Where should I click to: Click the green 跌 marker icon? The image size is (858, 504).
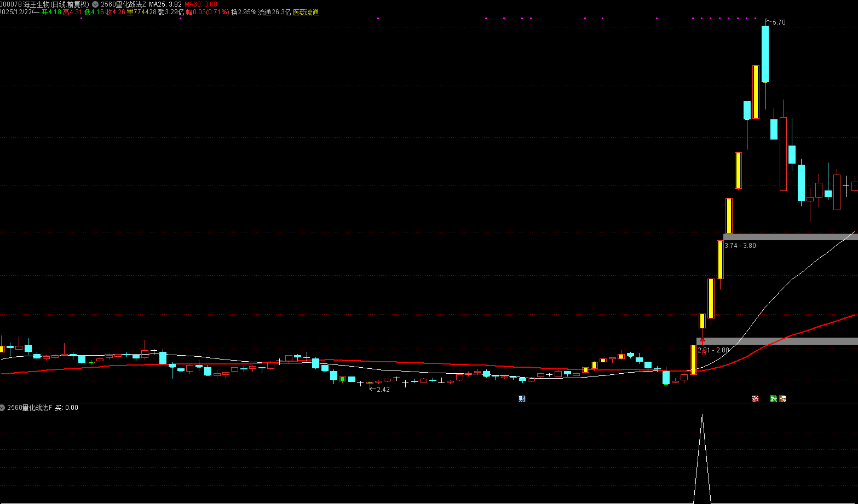pos(773,399)
